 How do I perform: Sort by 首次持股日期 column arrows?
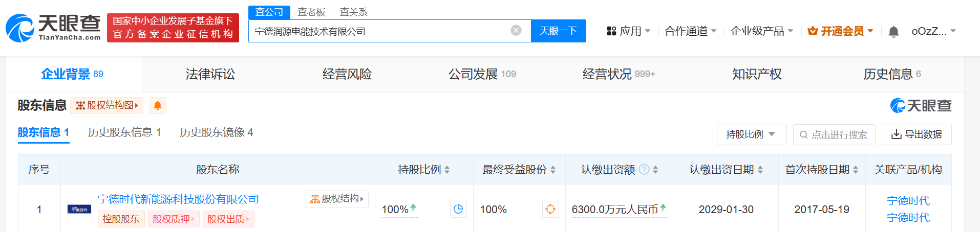point(856,170)
